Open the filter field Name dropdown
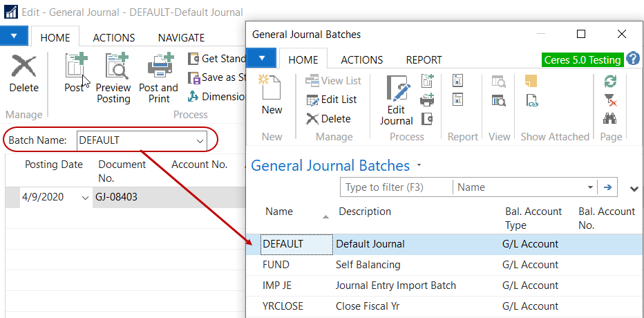The image size is (644, 318). click(590, 187)
